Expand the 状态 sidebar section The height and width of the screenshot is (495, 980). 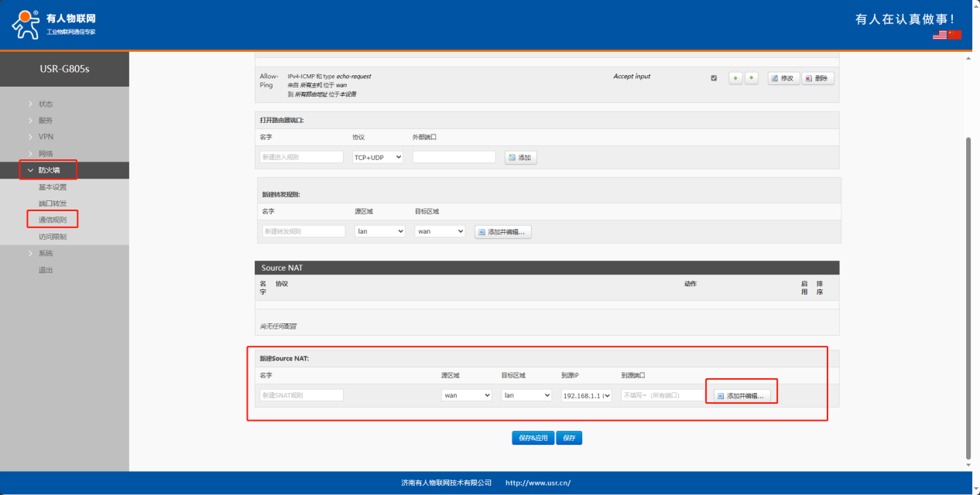click(x=46, y=104)
